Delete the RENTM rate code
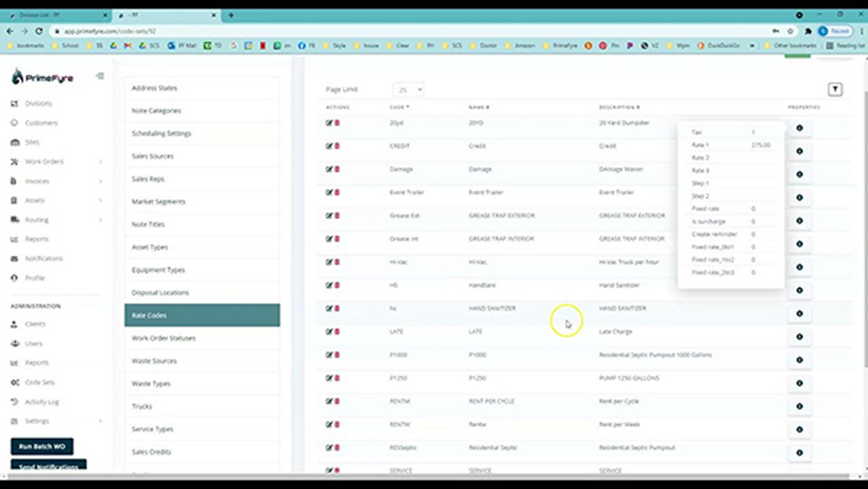 [x=337, y=401]
